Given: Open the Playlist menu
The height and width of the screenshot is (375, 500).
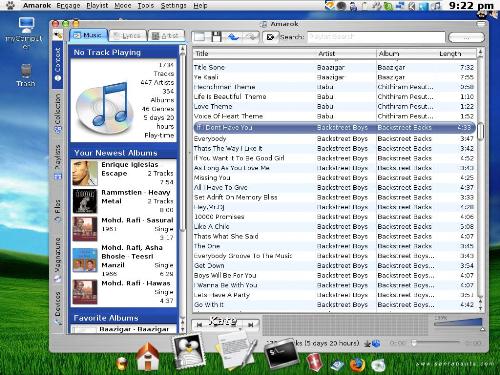Looking at the screenshot, I should click(x=97, y=5).
